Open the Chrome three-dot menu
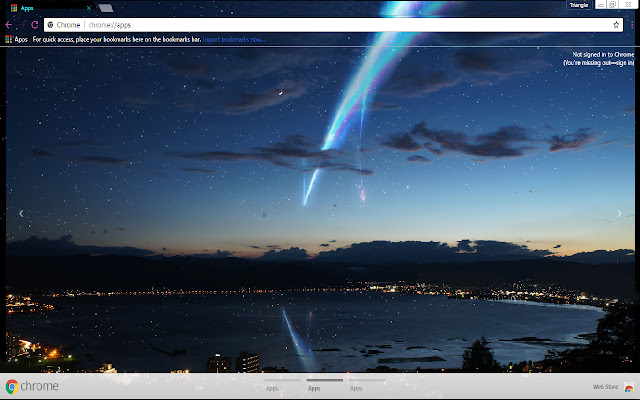Viewport: 640px width, 400px height. pyautogui.click(x=631, y=24)
